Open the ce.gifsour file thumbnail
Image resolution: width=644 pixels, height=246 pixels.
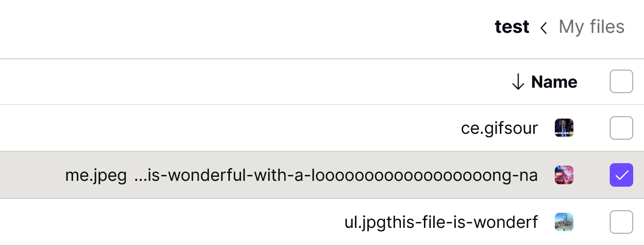tap(564, 128)
